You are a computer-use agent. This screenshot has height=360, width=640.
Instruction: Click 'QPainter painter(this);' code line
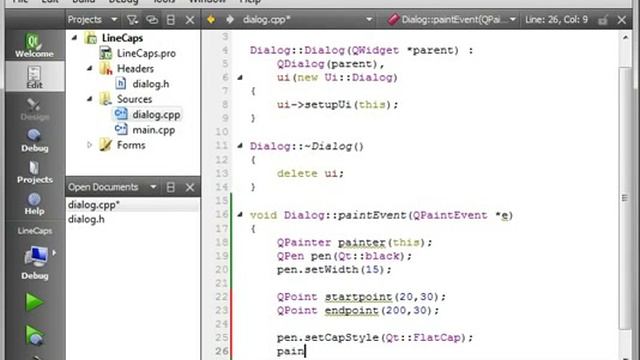pos(354,242)
